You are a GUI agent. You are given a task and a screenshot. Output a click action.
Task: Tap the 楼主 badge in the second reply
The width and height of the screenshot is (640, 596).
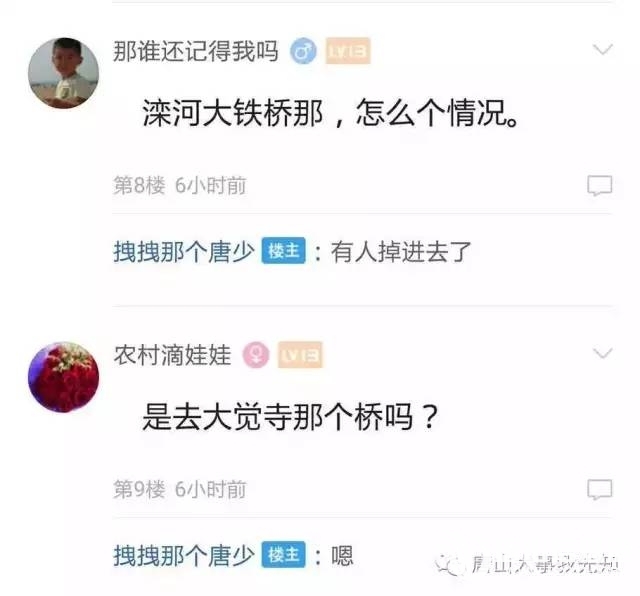tap(283, 555)
